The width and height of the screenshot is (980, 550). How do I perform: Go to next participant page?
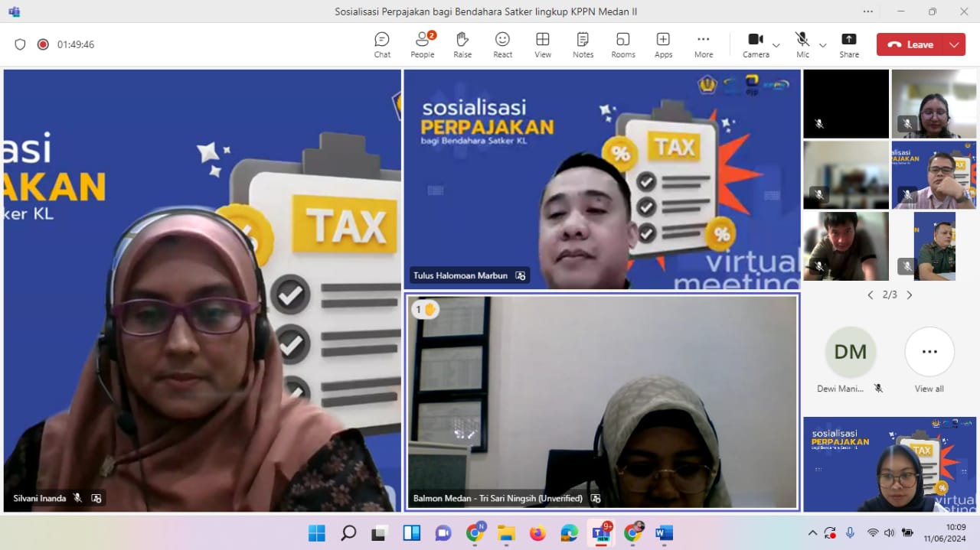910,295
